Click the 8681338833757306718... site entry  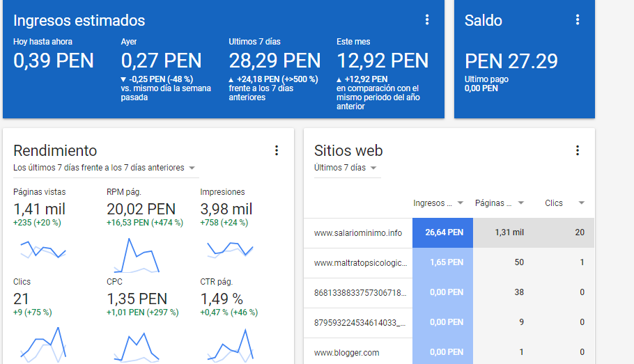pos(360,292)
